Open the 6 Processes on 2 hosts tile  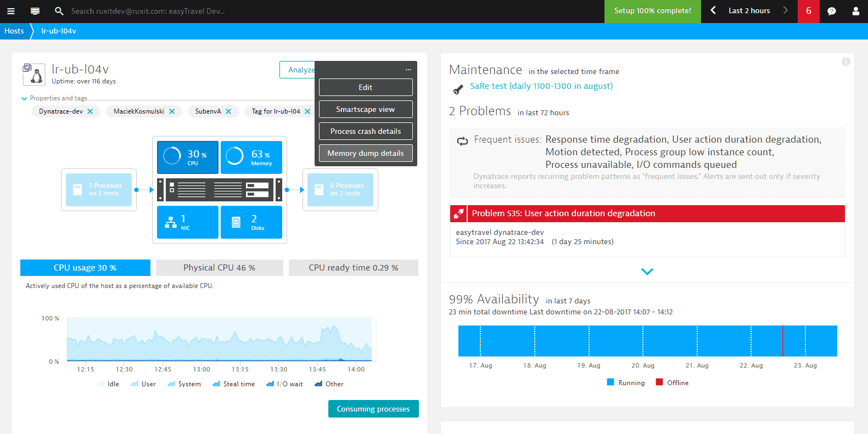[340, 190]
